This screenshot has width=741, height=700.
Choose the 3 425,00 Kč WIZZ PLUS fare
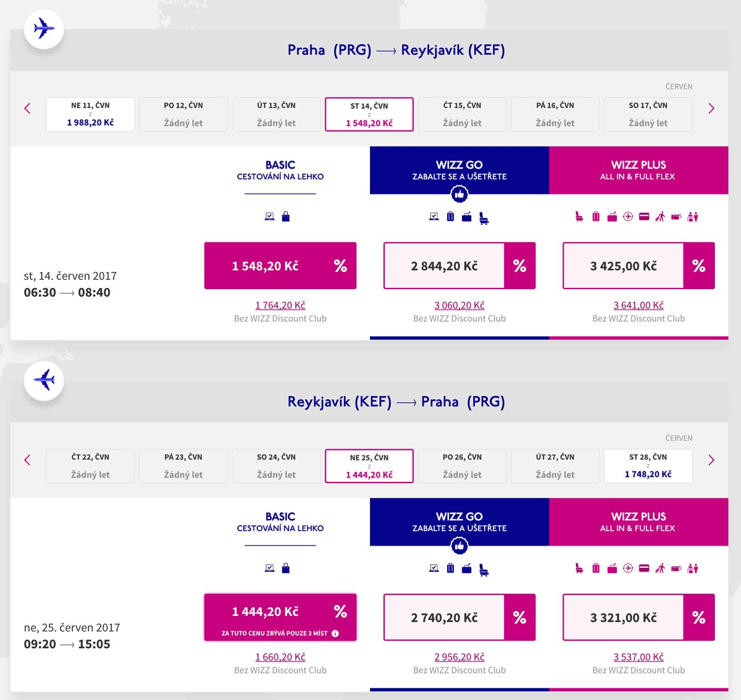[x=623, y=266]
